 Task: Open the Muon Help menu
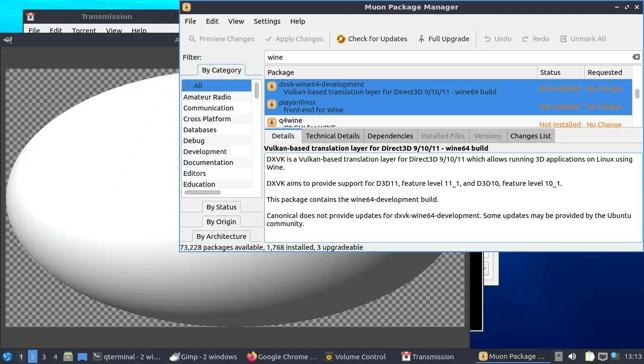297,21
